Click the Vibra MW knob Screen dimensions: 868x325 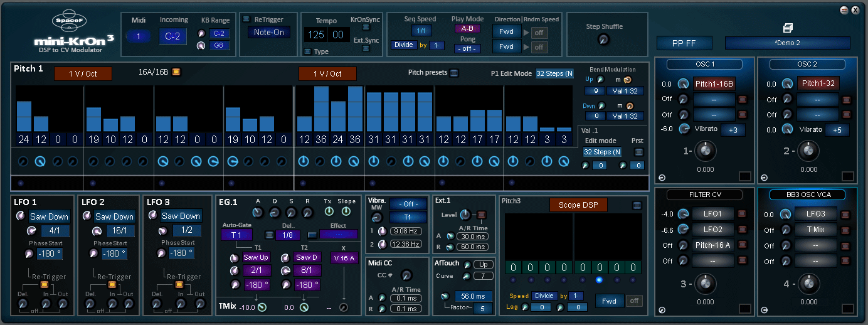coord(376,218)
